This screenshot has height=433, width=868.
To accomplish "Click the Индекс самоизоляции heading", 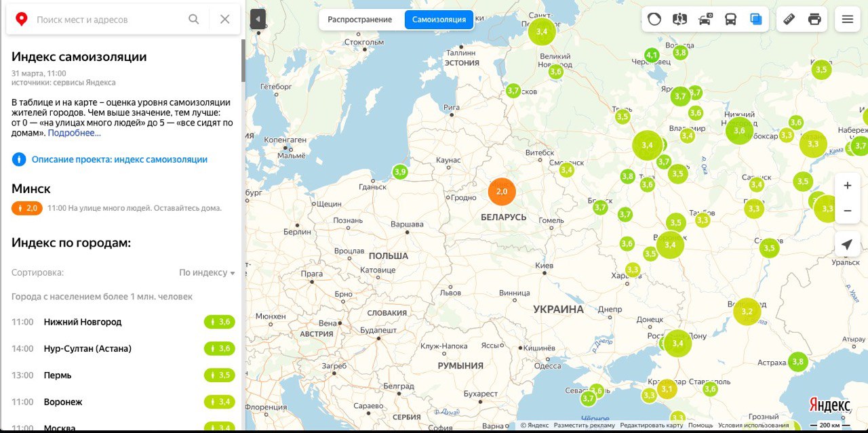I will (79, 57).
